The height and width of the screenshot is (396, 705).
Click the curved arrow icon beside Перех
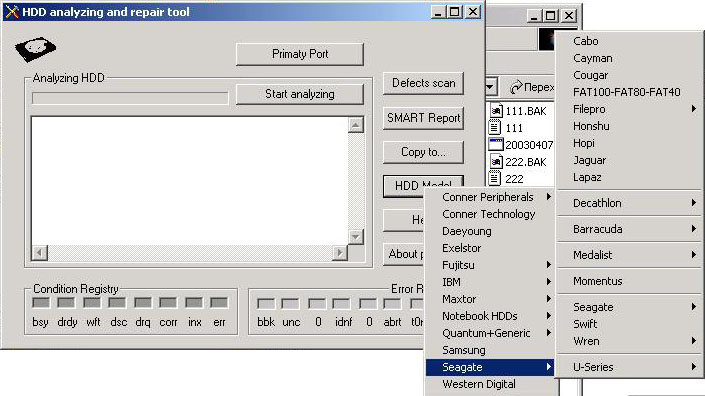click(x=516, y=87)
